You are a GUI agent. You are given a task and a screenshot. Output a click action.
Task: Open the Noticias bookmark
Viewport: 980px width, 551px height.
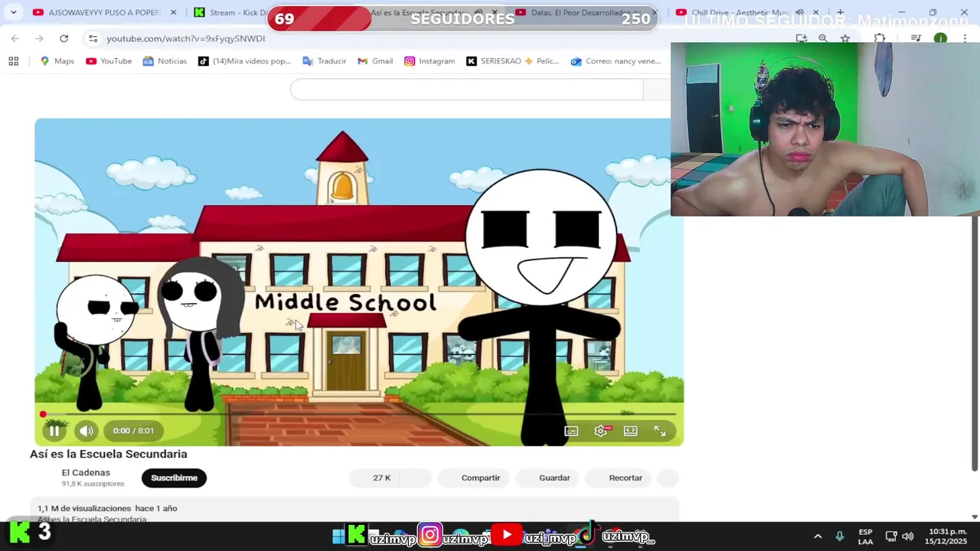click(x=165, y=61)
